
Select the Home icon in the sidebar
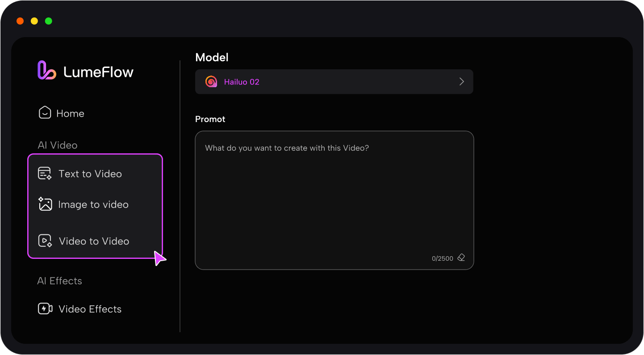point(45,113)
